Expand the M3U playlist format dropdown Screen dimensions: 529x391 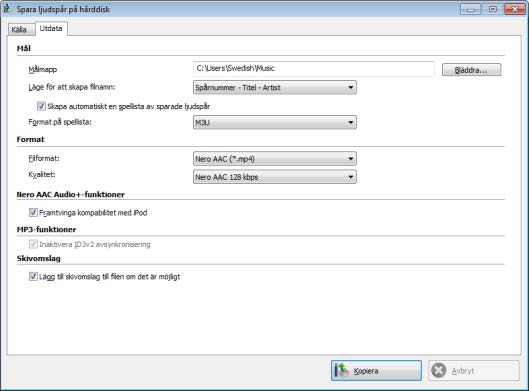[x=275, y=122]
